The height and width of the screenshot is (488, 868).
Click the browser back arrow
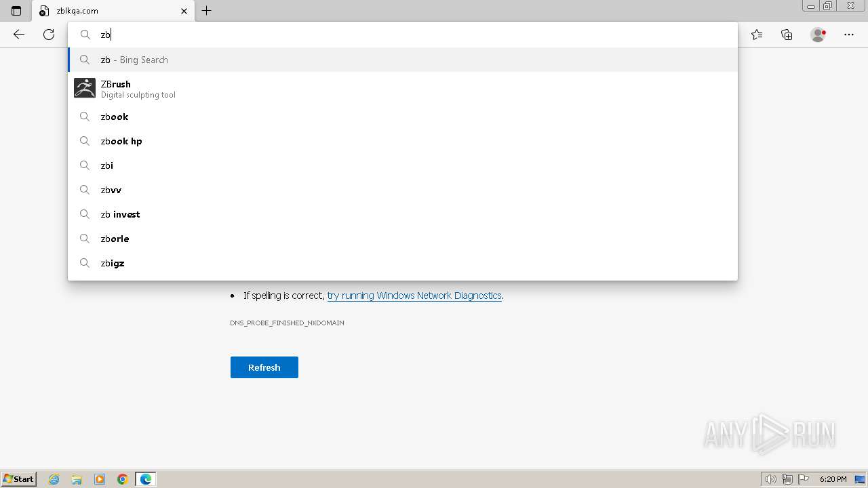tap(19, 35)
